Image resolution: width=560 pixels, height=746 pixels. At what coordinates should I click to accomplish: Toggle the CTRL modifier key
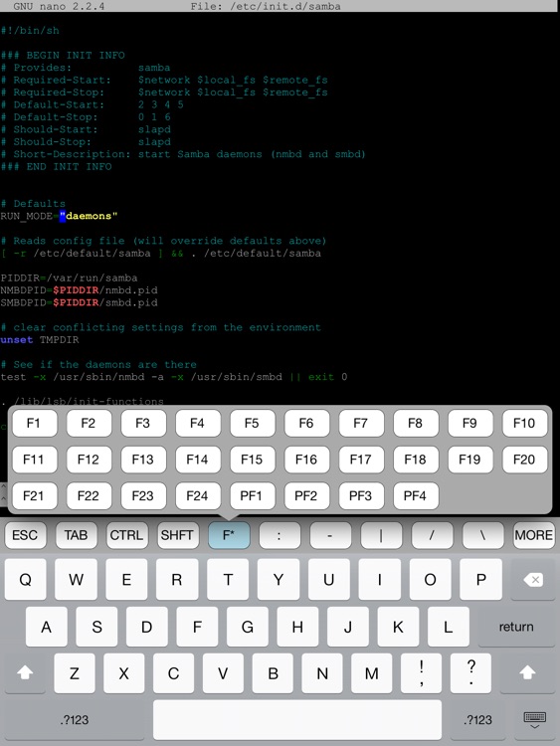pos(127,535)
